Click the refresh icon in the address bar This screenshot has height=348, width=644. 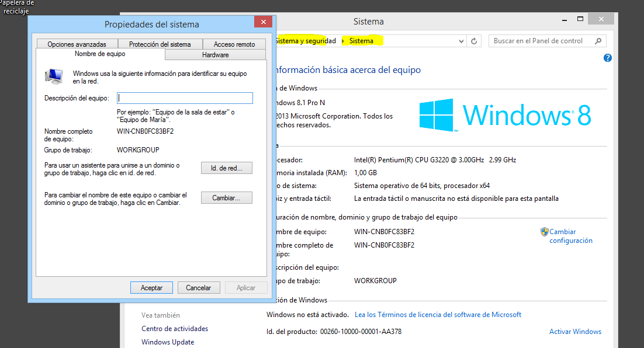(474, 41)
